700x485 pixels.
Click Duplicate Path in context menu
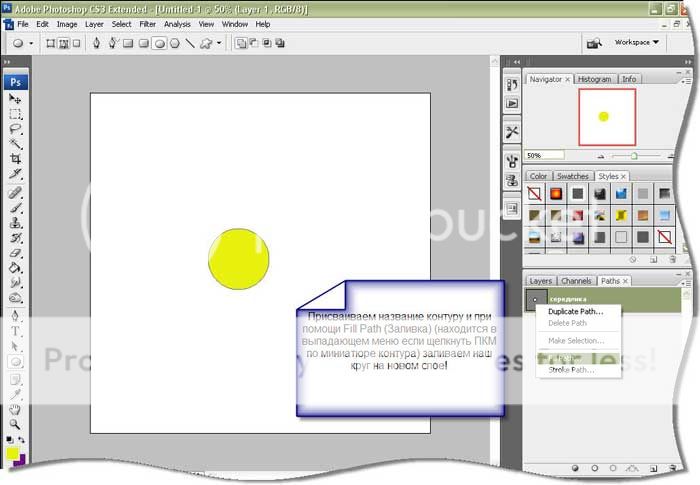pos(583,311)
